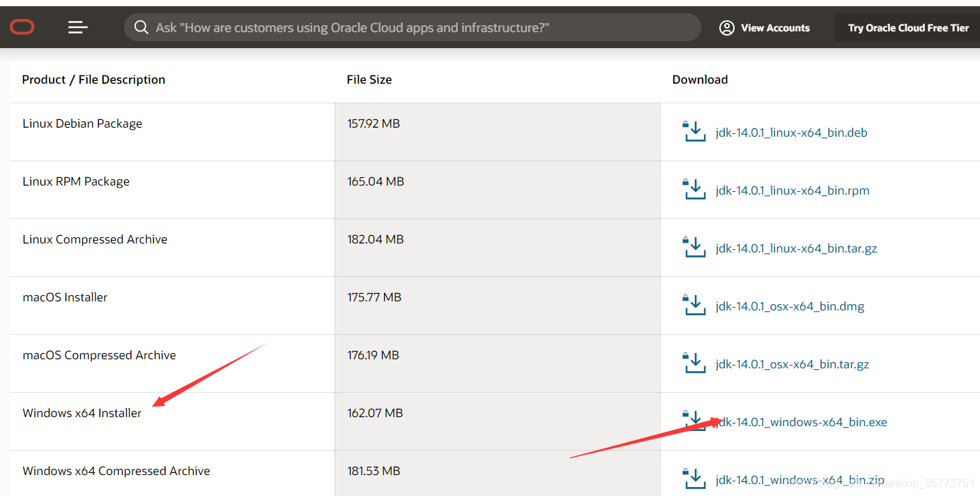Click download icon for windows-x64_bin.zip

pos(694,479)
